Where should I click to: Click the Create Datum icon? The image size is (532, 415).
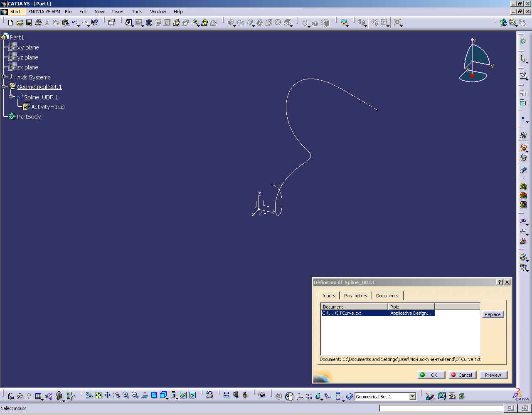point(328,397)
